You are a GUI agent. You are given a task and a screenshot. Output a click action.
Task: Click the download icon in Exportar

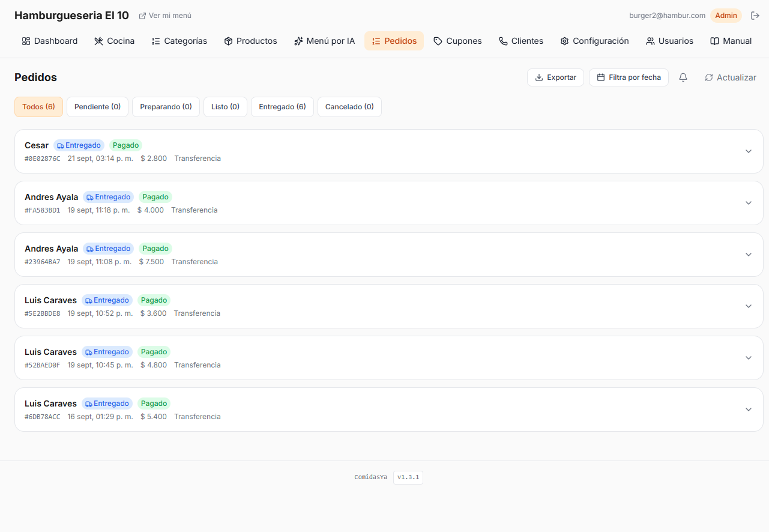click(x=539, y=77)
